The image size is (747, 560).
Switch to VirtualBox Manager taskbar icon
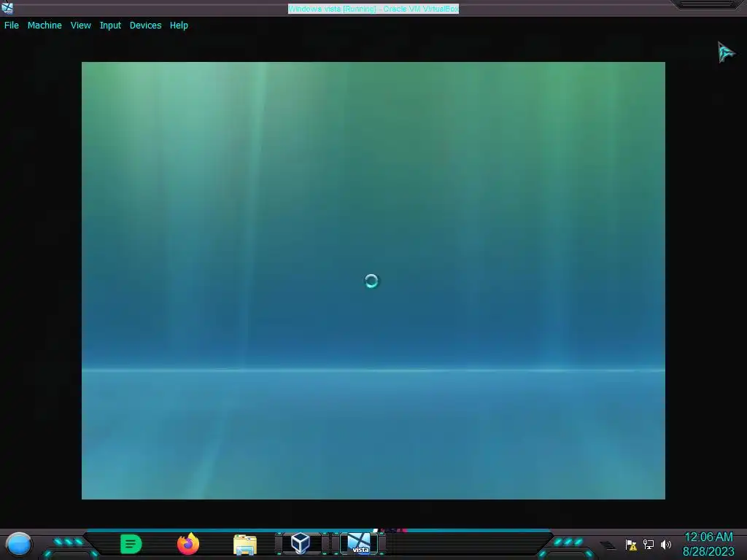pyautogui.click(x=301, y=543)
